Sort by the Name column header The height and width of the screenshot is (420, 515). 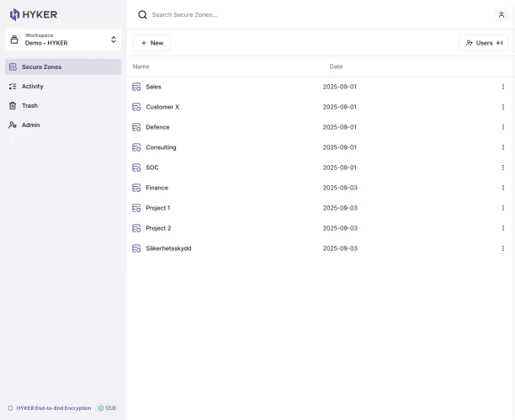[x=141, y=66]
